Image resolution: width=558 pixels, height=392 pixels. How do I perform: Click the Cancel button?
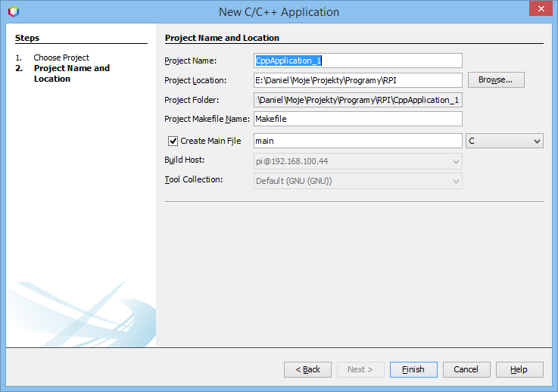466,369
